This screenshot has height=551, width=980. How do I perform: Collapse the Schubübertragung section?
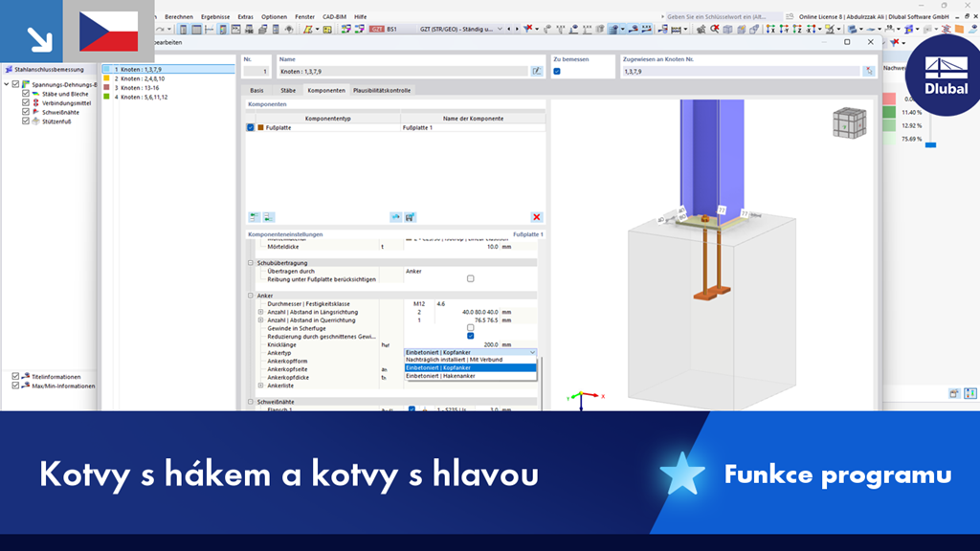pos(251,263)
